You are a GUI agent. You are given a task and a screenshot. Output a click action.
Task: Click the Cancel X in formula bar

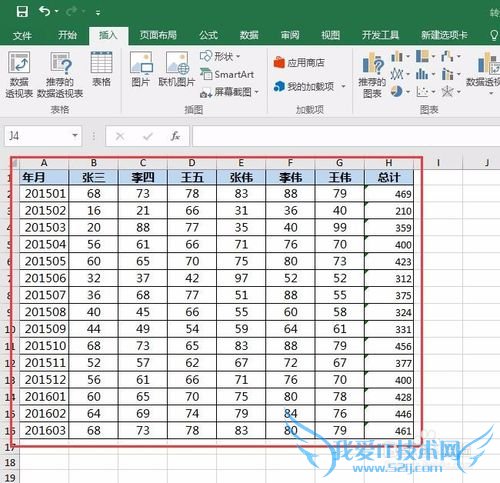point(120,136)
